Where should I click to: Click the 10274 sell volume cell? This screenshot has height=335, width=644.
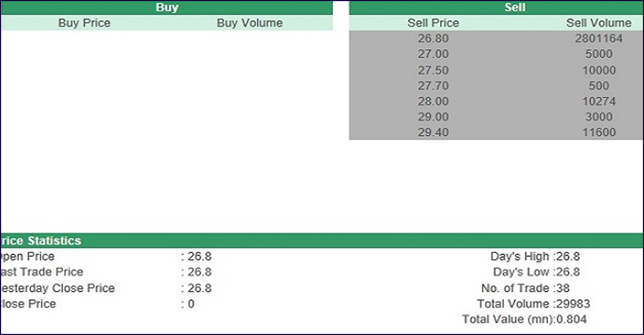point(598,101)
